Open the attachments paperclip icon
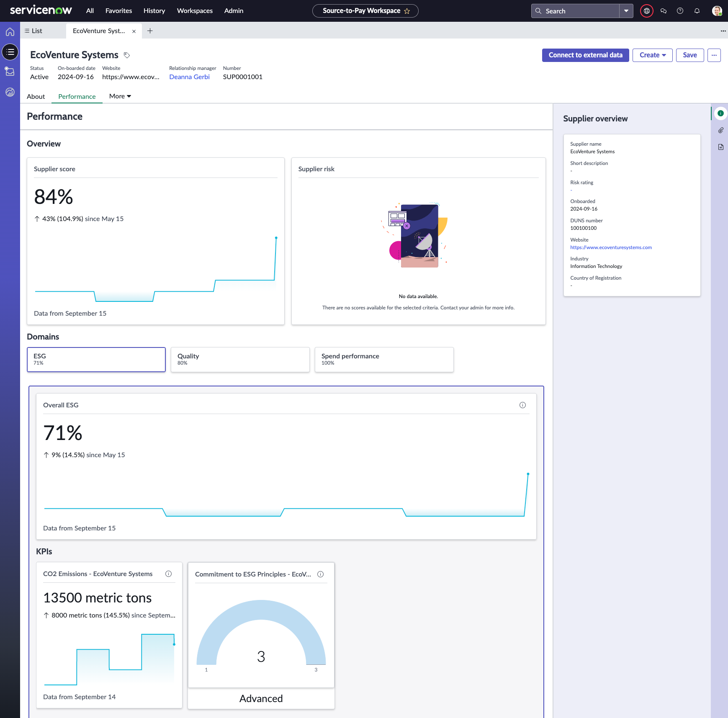Image resolution: width=728 pixels, height=718 pixels. pos(720,130)
